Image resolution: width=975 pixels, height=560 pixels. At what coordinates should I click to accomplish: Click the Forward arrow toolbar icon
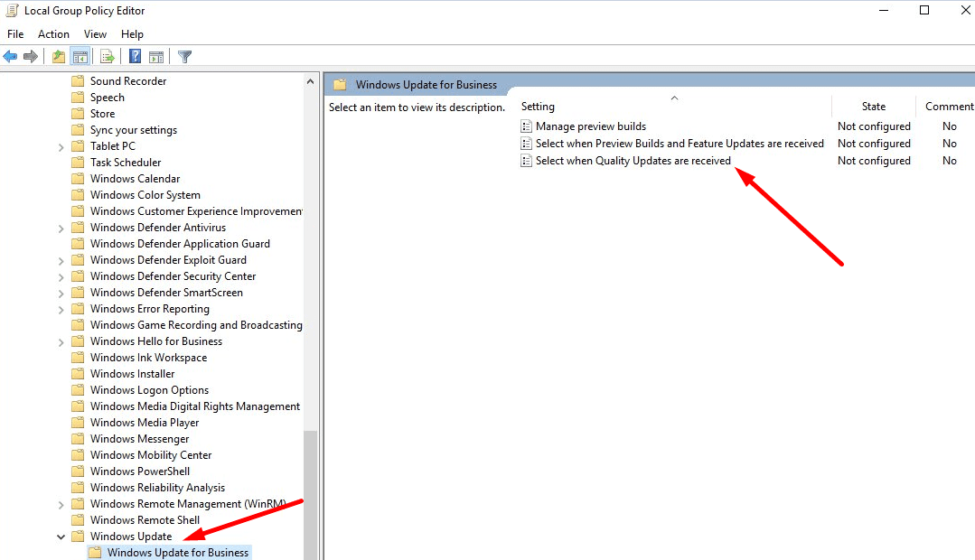click(31, 57)
